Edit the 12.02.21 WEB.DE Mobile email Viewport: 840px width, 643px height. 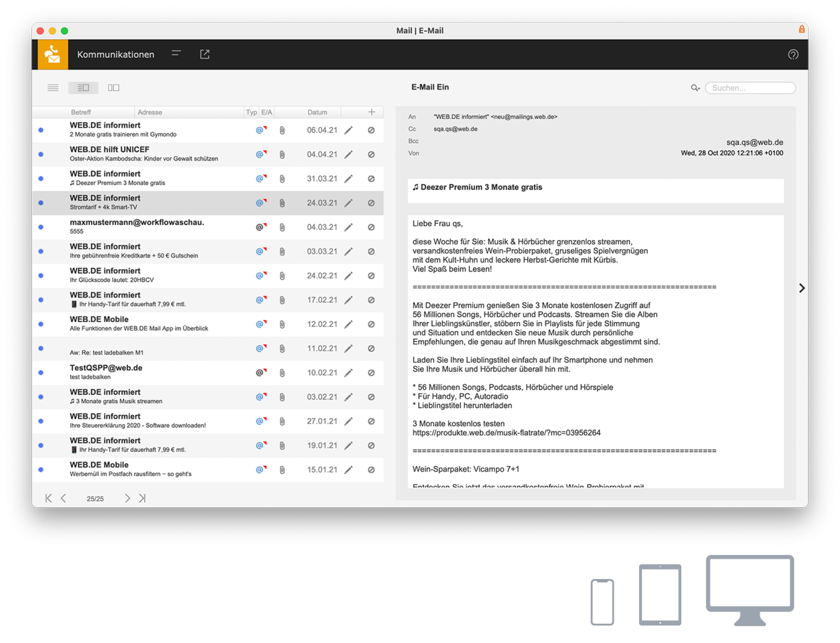348,325
